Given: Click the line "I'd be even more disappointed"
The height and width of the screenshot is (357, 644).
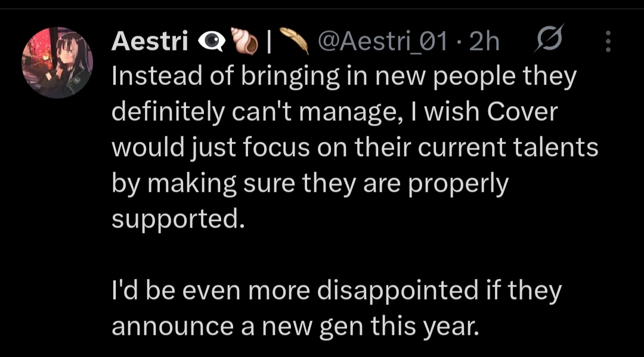Looking at the screenshot, I should coord(296,290).
